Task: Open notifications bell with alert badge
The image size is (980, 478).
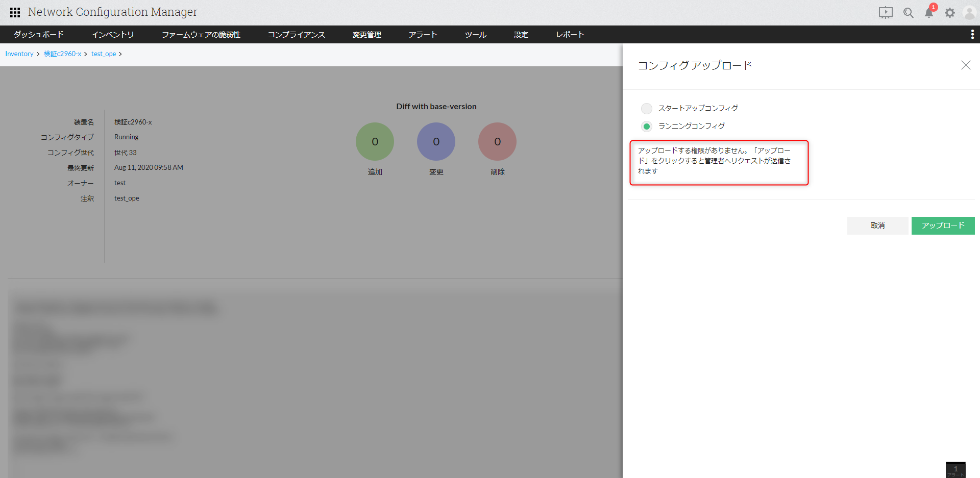Action: pyautogui.click(x=929, y=12)
